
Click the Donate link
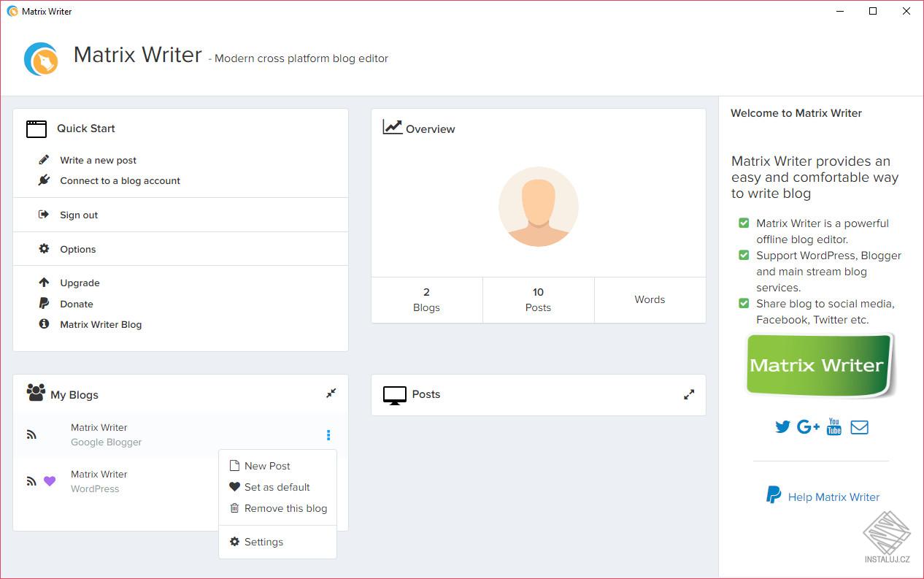pyautogui.click(x=77, y=304)
